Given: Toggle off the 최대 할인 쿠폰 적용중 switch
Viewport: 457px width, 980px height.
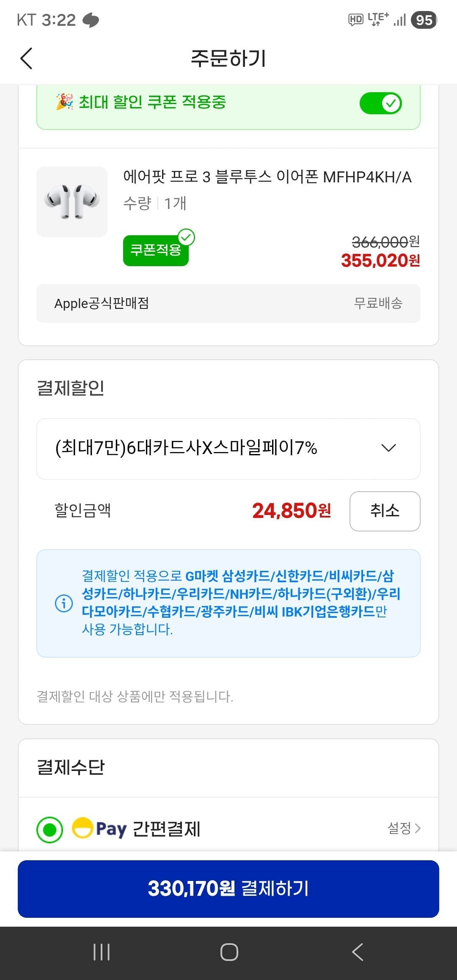Looking at the screenshot, I should 380,103.
